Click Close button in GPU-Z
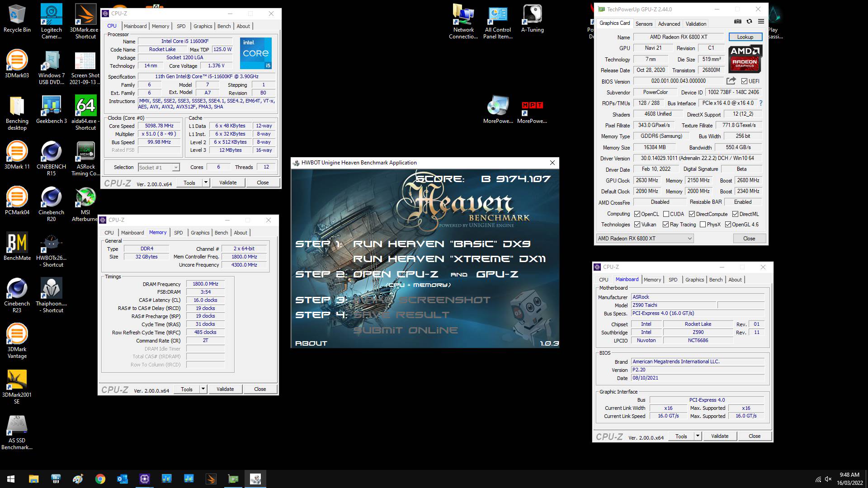 pyautogui.click(x=749, y=238)
